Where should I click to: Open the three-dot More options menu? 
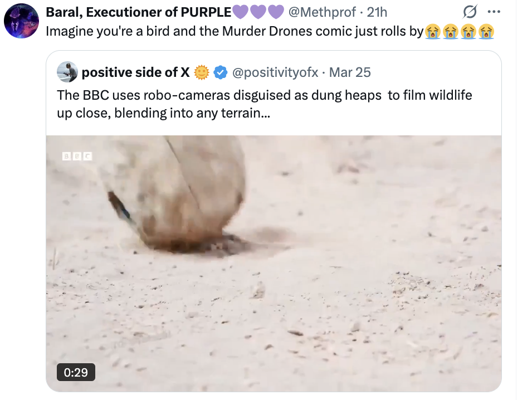[x=494, y=12]
